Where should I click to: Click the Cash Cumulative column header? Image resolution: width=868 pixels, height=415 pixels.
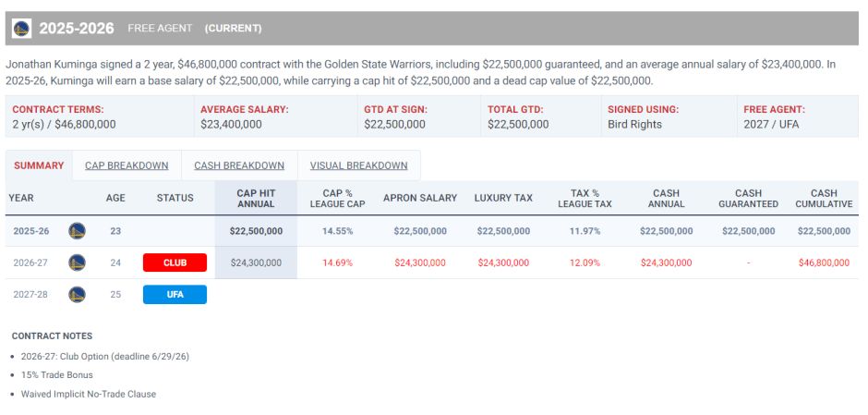(x=824, y=198)
